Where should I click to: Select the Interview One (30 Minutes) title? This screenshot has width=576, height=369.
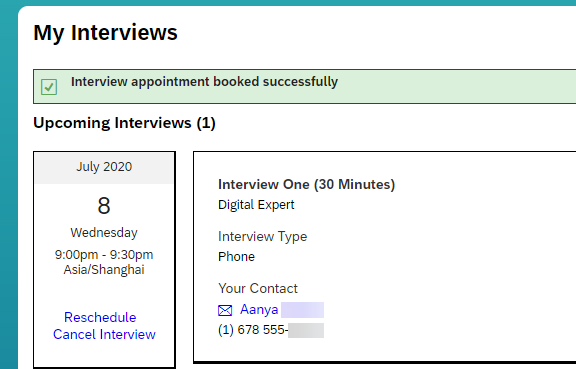306,184
